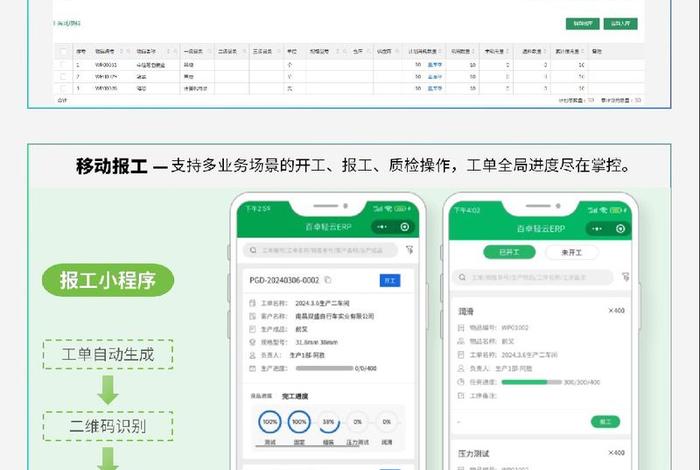Screen dimensions: 700x470
Task: Click the 负责人 person icon in the left phone
Action: (252, 355)
